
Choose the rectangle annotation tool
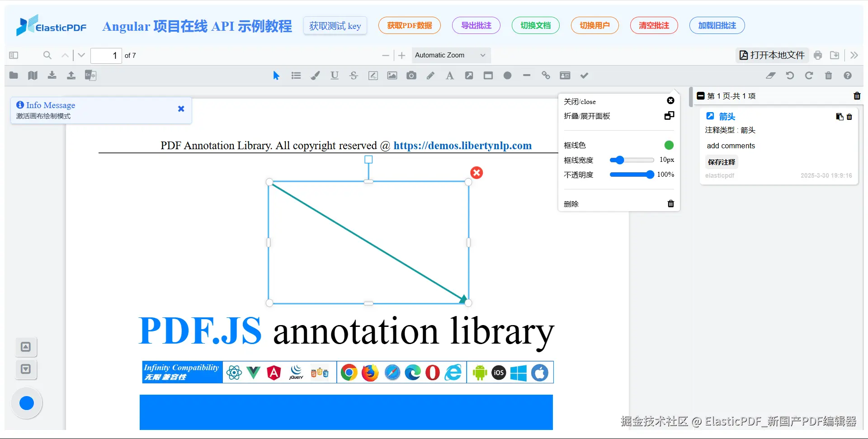pos(488,76)
